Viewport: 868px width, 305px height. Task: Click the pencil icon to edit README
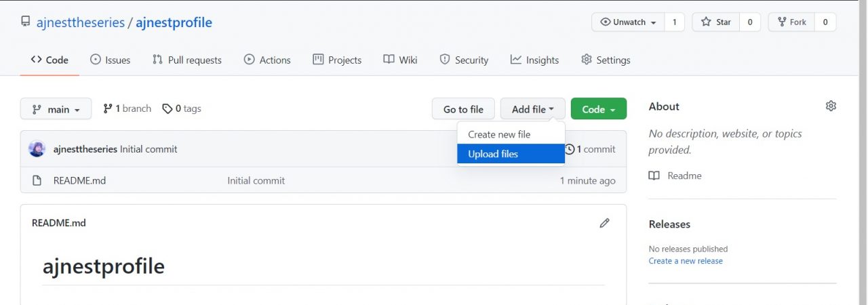[604, 223]
